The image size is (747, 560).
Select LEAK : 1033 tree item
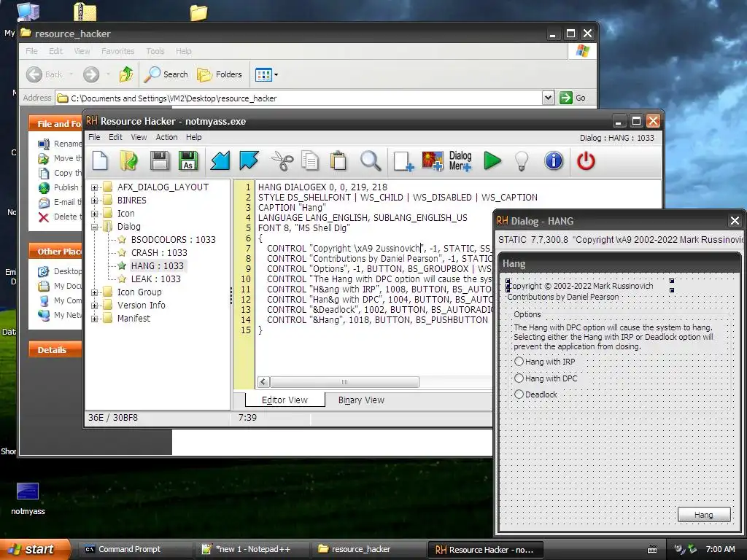click(155, 279)
